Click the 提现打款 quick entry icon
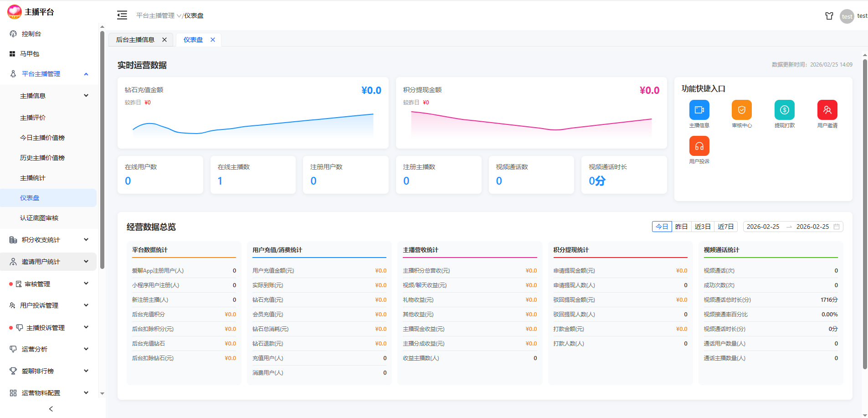Screen dimensions: 868x418 [784, 110]
